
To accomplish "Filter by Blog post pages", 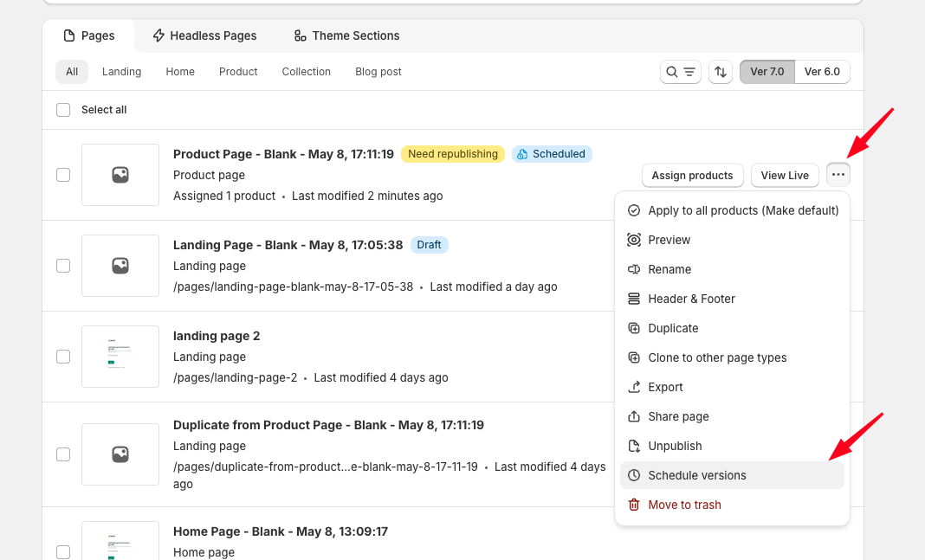I will click(378, 72).
